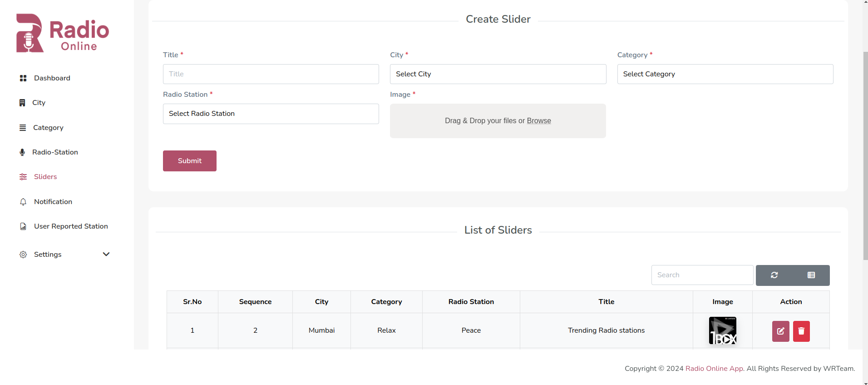Open the table columns view icon
This screenshot has width=868, height=385.
click(811, 275)
